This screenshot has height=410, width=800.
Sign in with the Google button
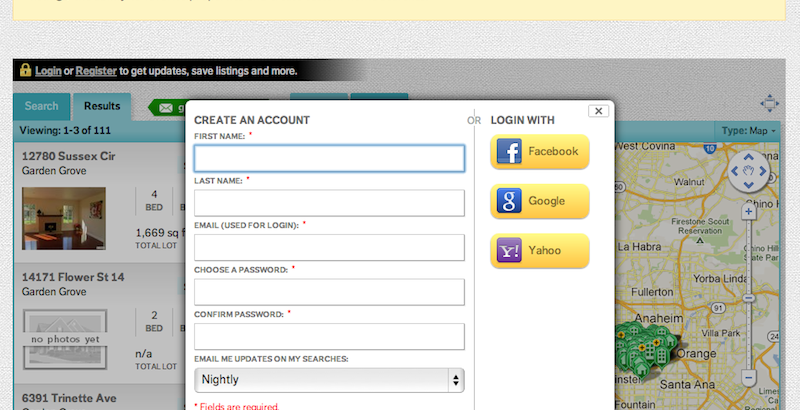coord(540,201)
